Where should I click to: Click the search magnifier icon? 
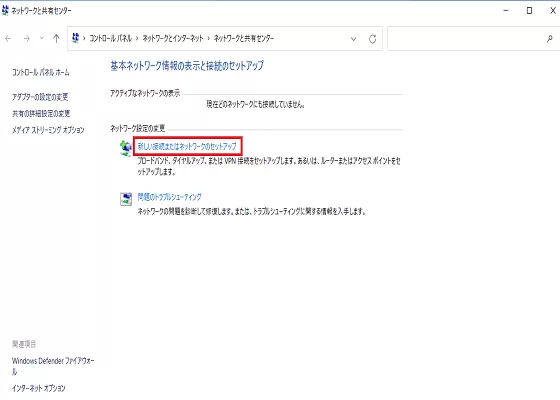click(x=550, y=39)
